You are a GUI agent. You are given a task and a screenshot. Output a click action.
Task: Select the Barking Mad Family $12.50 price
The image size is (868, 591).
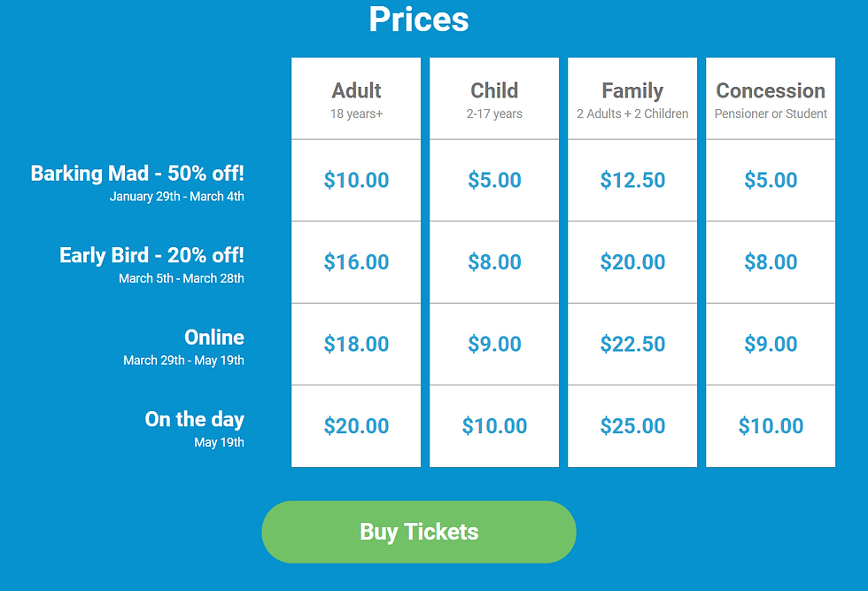tap(632, 181)
